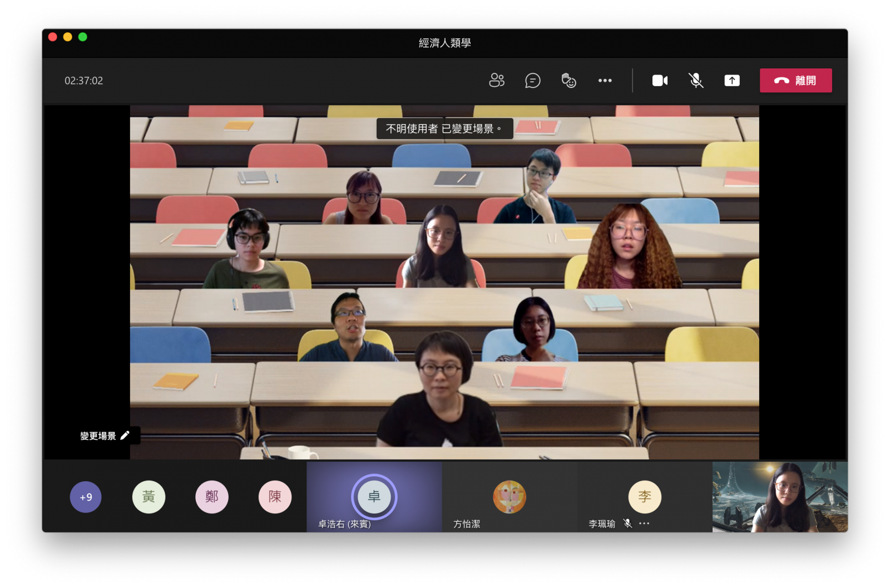Click the 變更場景 change scene button

pyautogui.click(x=105, y=436)
